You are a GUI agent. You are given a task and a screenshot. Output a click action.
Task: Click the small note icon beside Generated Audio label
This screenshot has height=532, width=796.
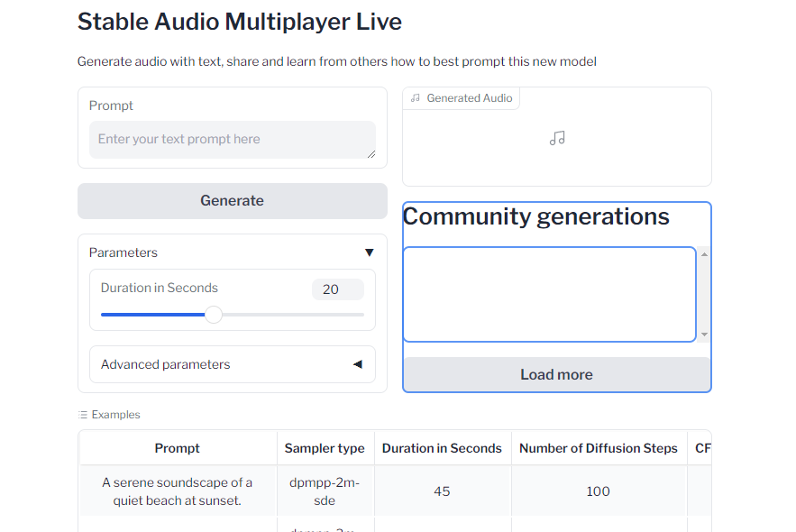(416, 98)
